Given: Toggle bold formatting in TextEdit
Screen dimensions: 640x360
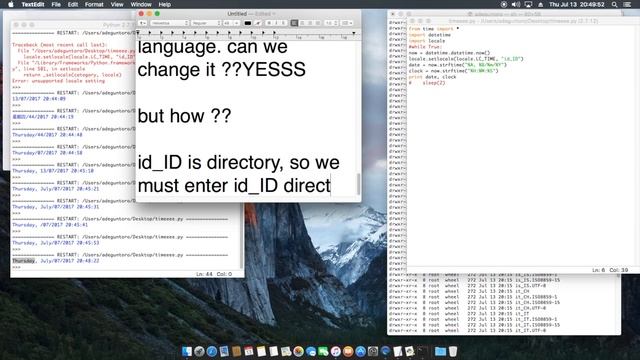Looking at the screenshot, I should (269, 23).
